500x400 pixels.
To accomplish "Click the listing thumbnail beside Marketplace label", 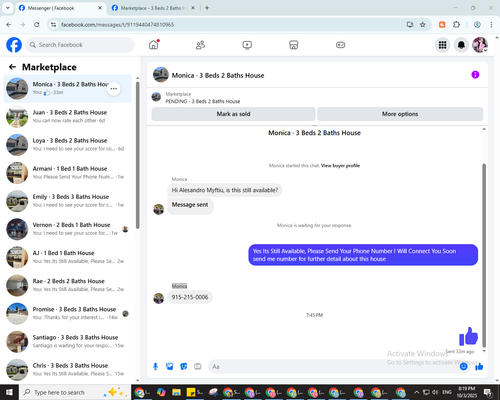I will tap(156, 97).
